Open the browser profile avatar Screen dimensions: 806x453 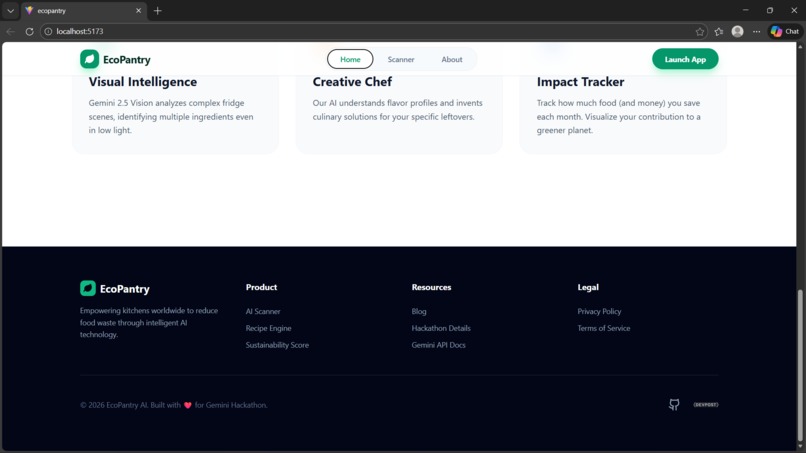(x=738, y=31)
